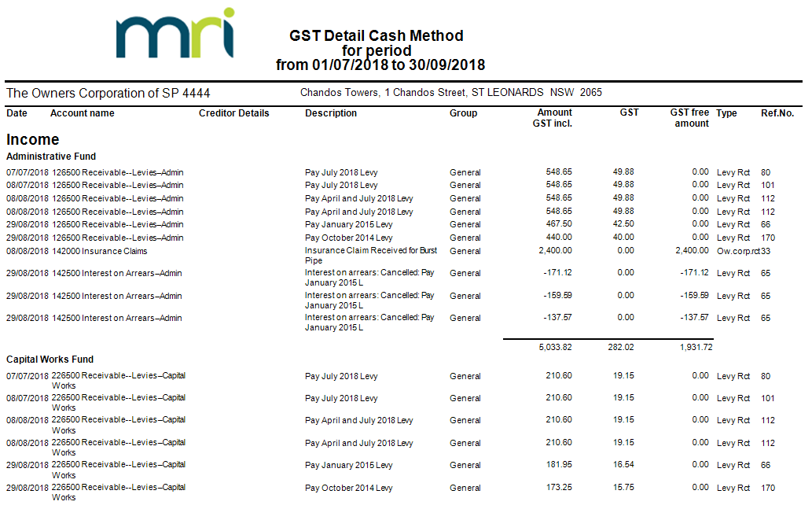The width and height of the screenshot is (812, 520).
Task: Click the 42.50 GST value
Action: (x=623, y=223)
